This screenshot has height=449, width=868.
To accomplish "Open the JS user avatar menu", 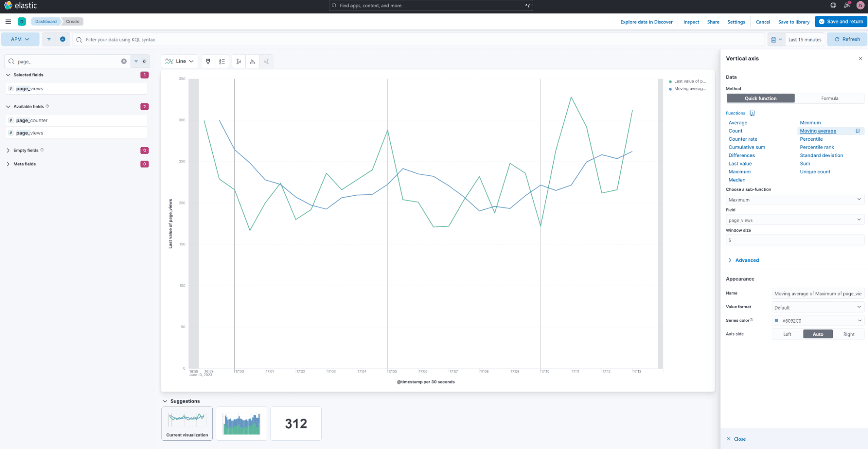I will 860,5.
